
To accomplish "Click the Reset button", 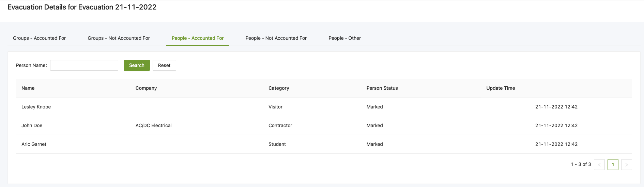I will (164, 65).
